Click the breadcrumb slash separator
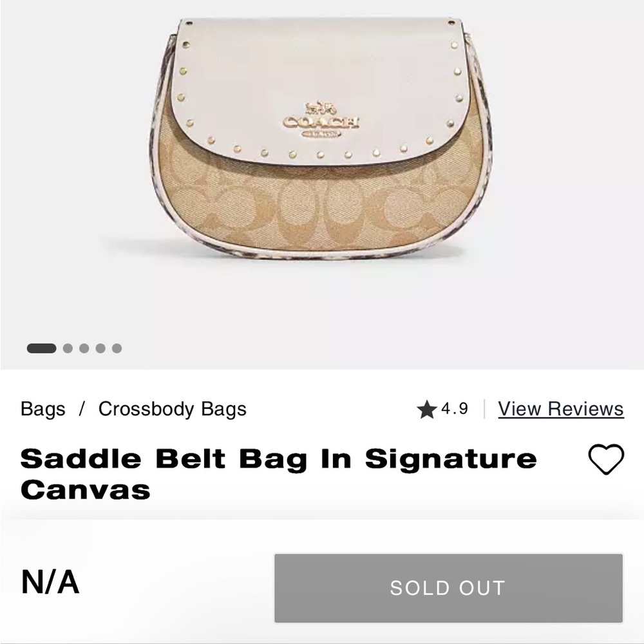 click(82, 409)
